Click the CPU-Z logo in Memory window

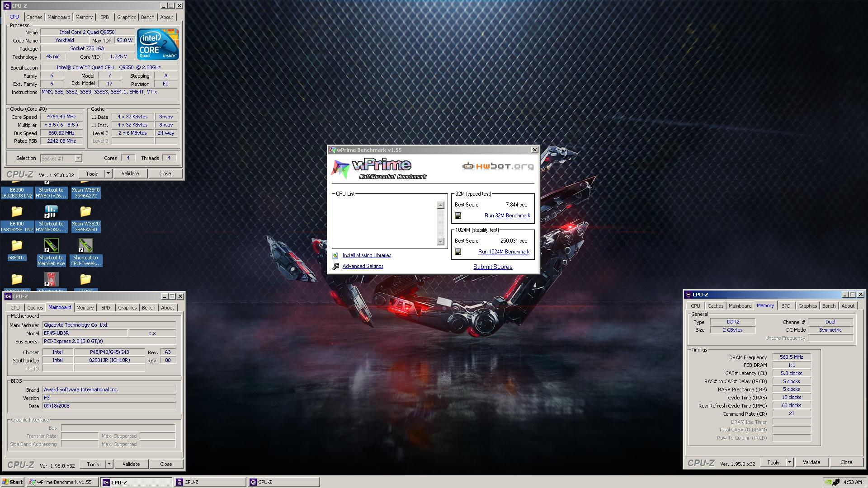pyautogui.click(x=701, y=463)
